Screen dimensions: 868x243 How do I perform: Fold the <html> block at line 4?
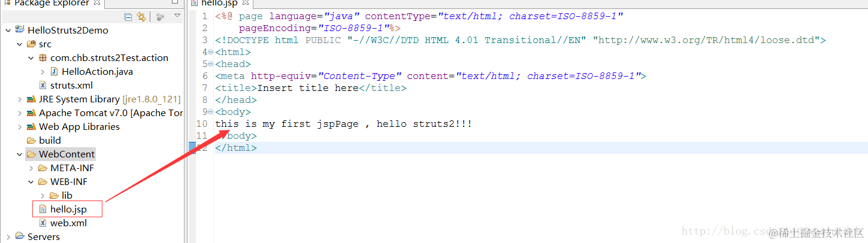[210, 52]
